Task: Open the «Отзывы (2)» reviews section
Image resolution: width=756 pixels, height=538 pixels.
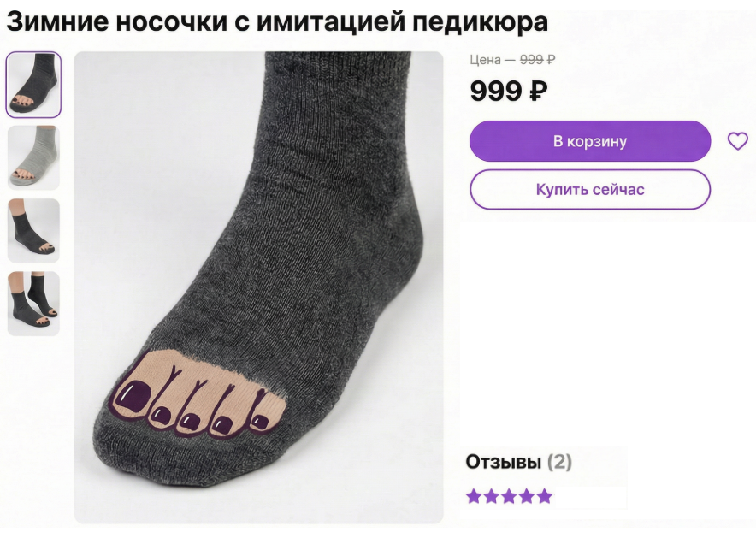Action: click(x=518, y=462)
